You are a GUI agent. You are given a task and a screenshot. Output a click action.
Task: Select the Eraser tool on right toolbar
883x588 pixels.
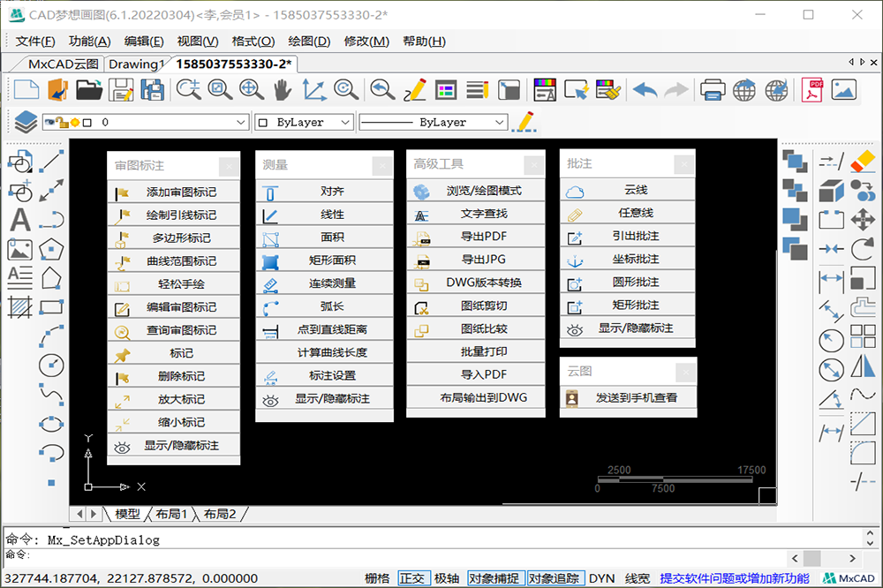862,161
